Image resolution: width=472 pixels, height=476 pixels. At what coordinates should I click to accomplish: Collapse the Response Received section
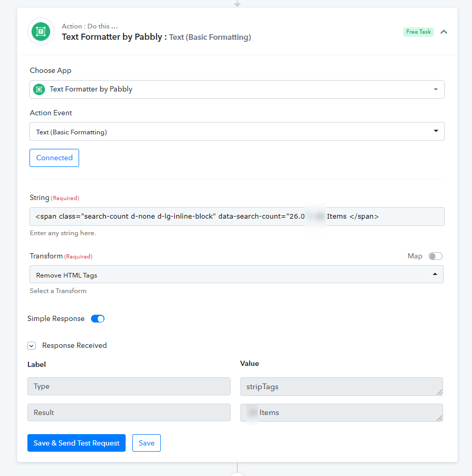coord(32,346)
